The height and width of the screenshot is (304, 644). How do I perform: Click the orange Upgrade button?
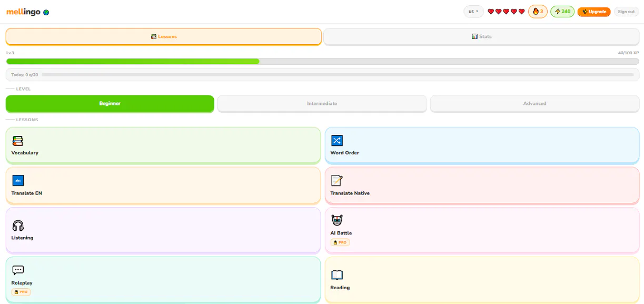pos(594,12)
